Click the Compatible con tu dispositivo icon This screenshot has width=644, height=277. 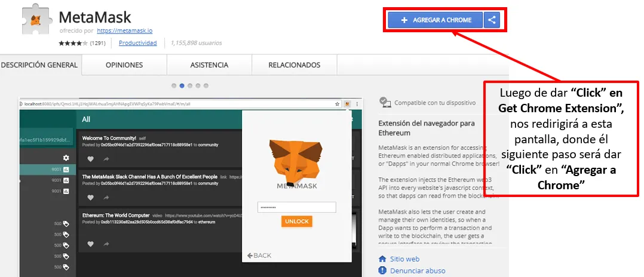(x=385, y=102)
